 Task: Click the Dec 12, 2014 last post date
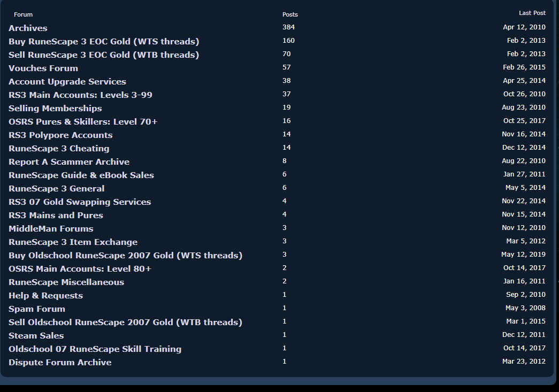point(524,148)
